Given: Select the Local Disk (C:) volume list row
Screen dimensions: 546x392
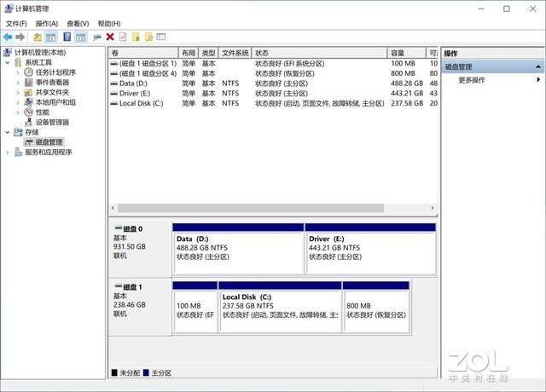Looking at the screenshot, I should click(273, 103).
